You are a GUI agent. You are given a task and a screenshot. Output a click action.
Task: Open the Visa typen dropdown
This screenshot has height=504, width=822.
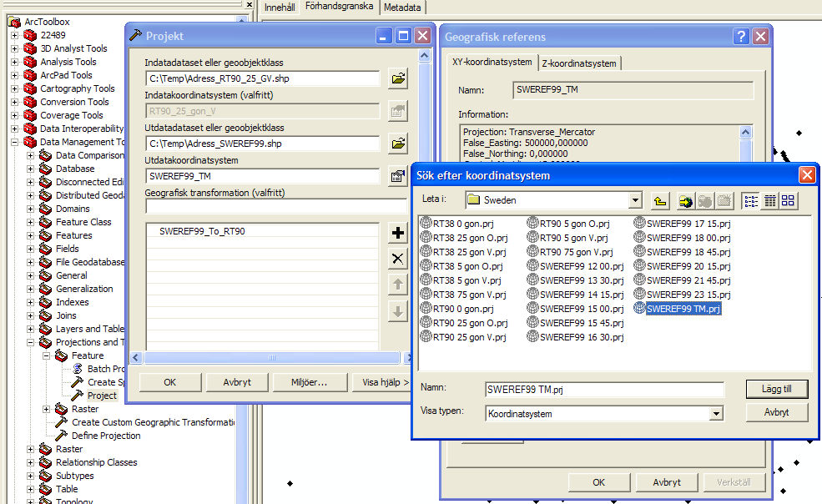[716, 414]
